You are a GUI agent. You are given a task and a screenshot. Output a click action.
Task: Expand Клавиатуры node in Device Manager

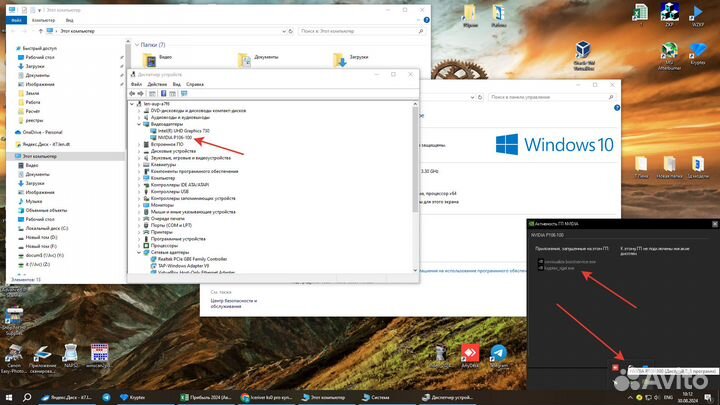[x=139, y=164]
